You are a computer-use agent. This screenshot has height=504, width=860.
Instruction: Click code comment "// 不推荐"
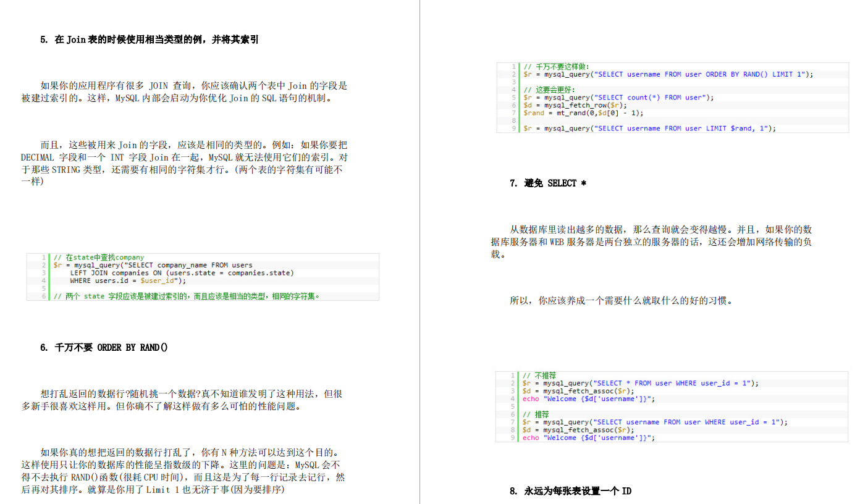[x=539, y=375]
